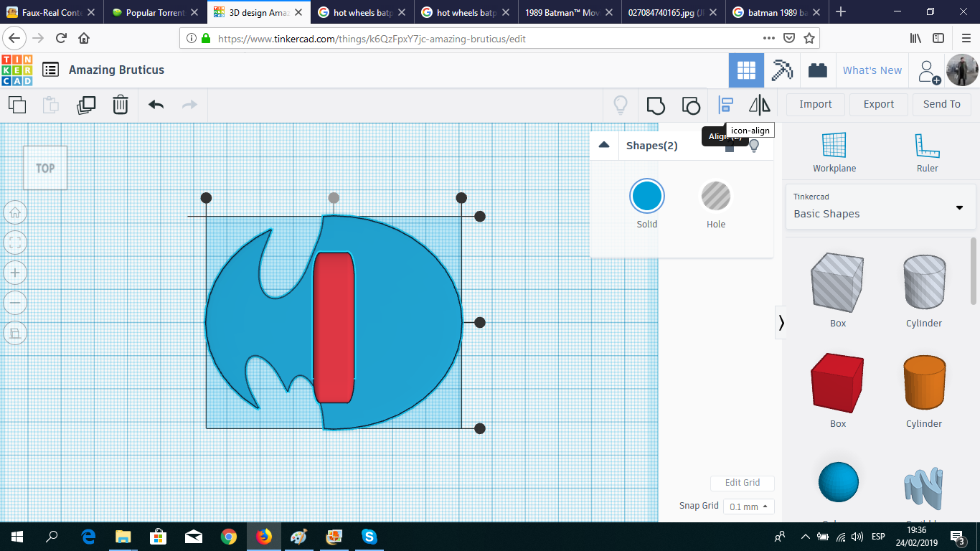Image resolution: width=980 pixels, height=551 pixels.
Task: Collapse the Shapes(2) inspector panel
Action: coord(604,145)
